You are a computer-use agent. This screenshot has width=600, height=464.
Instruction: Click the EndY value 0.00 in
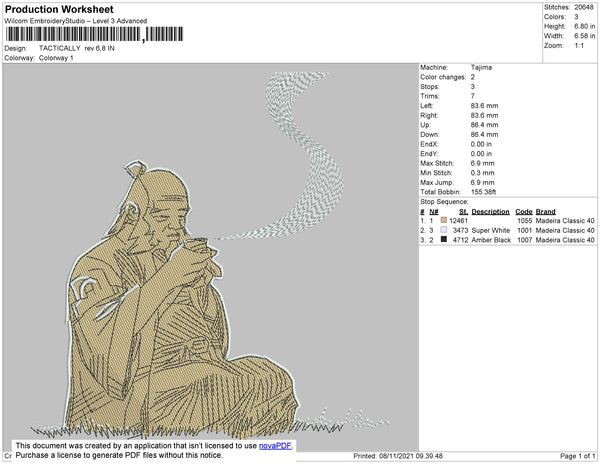pos(481,154)
